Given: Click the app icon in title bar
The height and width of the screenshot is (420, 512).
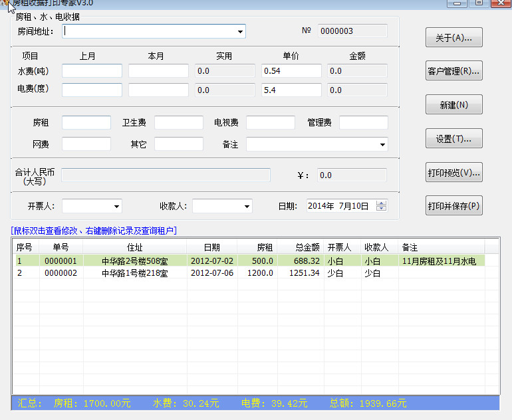Looking at the screenshot, I should click(x=5, y=2).
